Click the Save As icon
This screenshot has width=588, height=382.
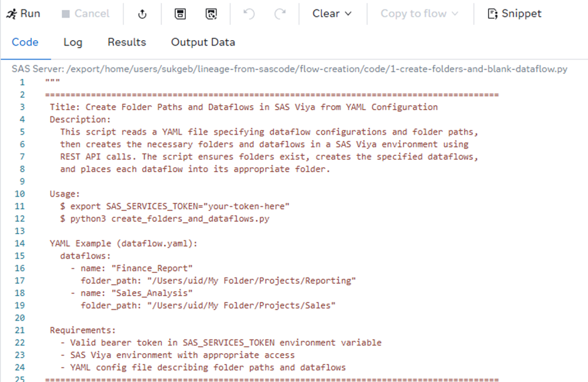211,14
